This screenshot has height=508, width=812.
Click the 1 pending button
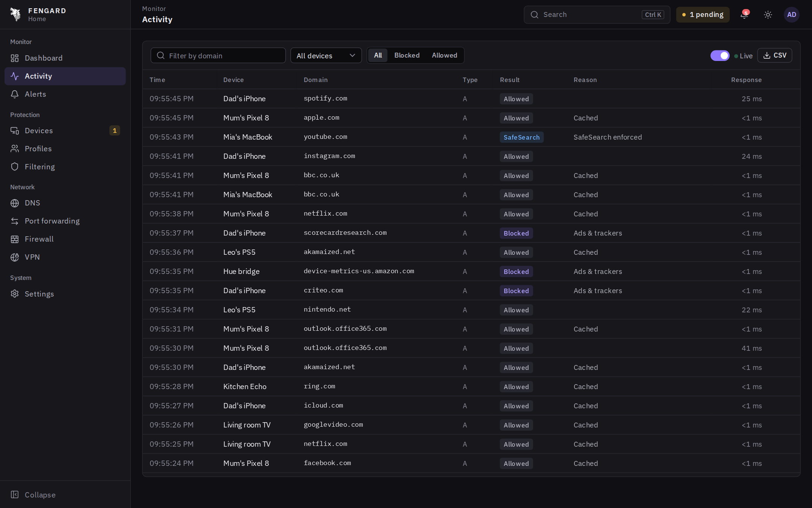point(703,15)
